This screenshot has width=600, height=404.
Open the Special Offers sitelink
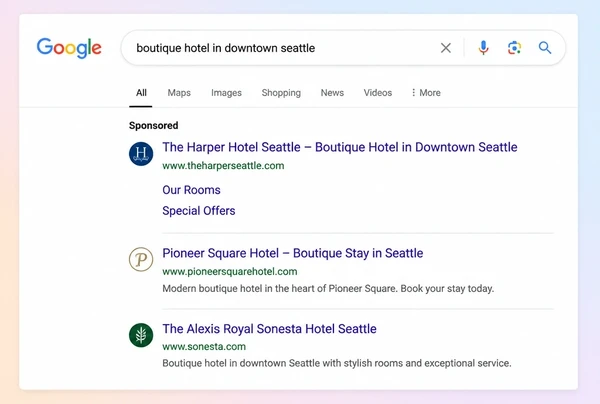point(199,211)
